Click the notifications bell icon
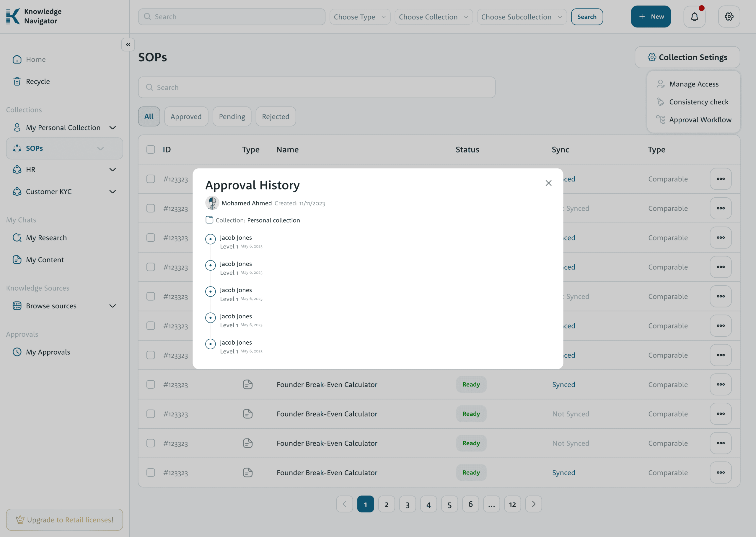756x537 pixels. click(x=694, y=17)
